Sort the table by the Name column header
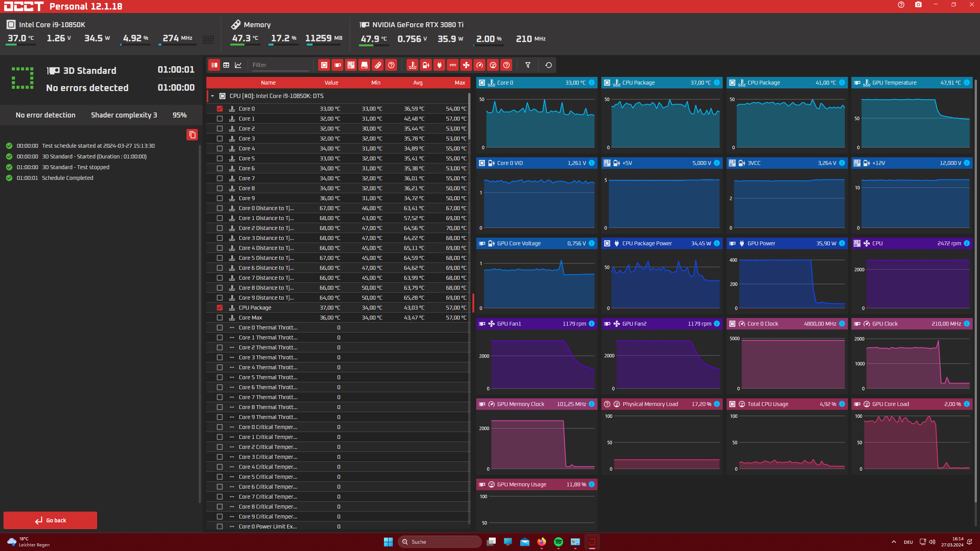Viewport: 980px width, 551px height. [268, 83]
